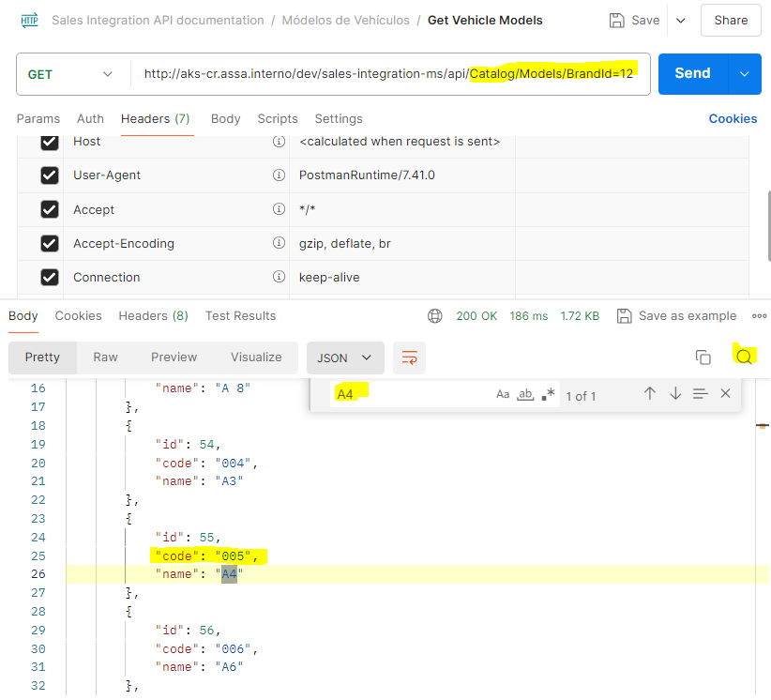771x700 pixels.
Task: Click the 1.72 KB response size
Action: [x=580, y=316]
